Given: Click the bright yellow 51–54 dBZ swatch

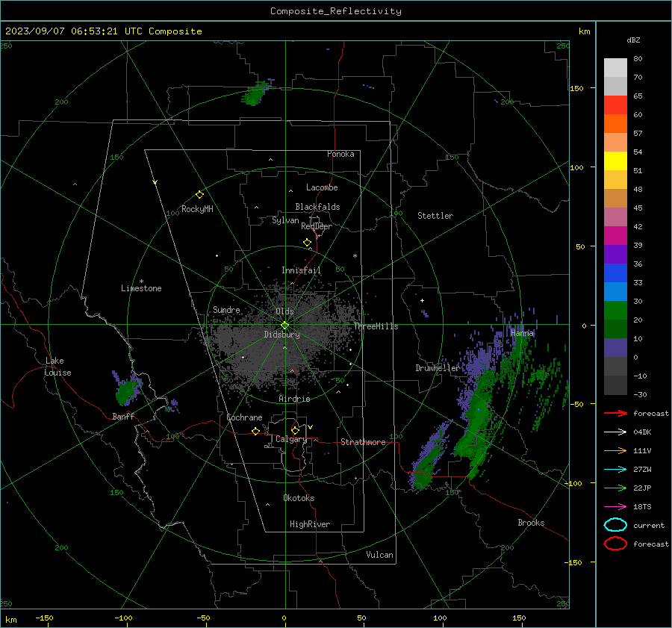Looking at the screenshot, I should tap(615, 161).
